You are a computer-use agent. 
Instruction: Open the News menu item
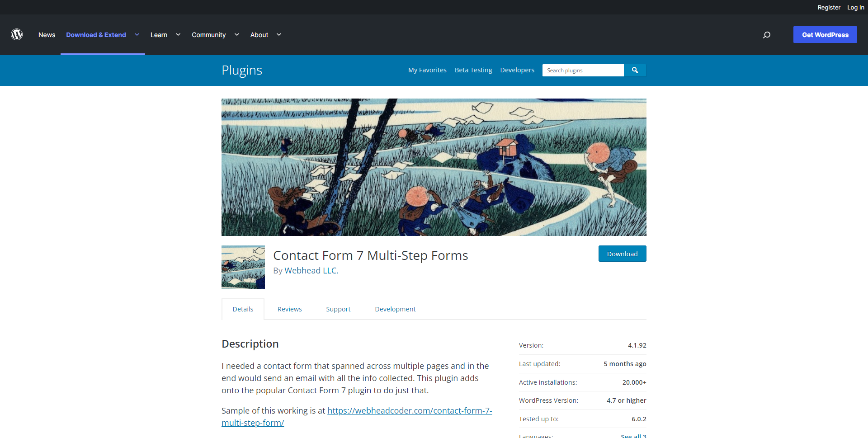point(47,35)
